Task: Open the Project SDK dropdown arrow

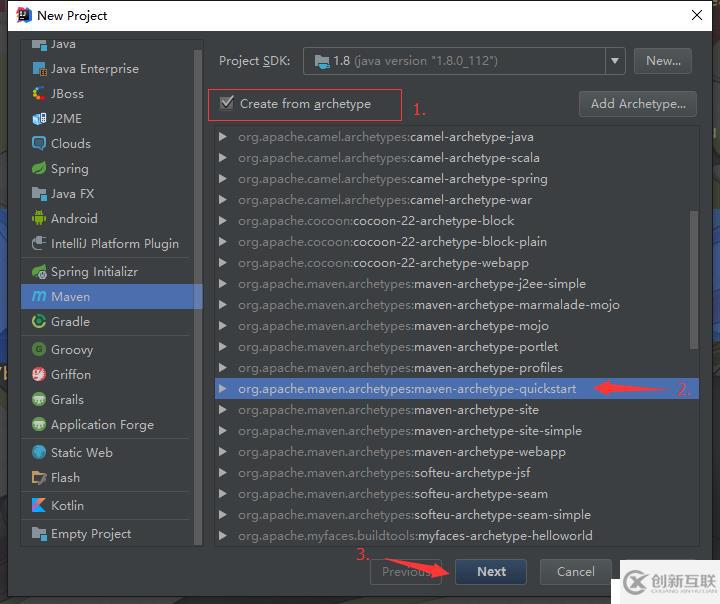Action: tap(615, 61)
